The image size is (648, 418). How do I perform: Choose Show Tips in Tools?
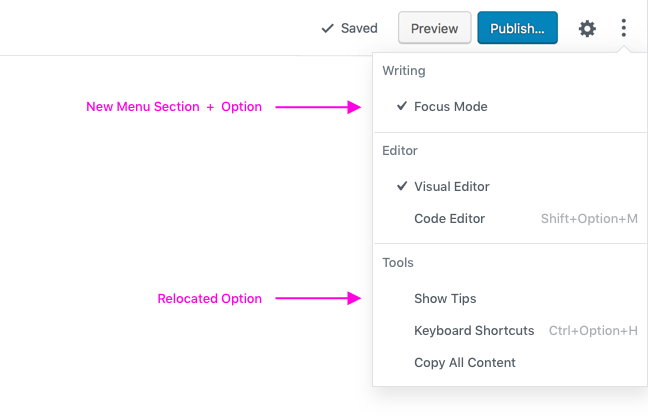tap(510, 299)
